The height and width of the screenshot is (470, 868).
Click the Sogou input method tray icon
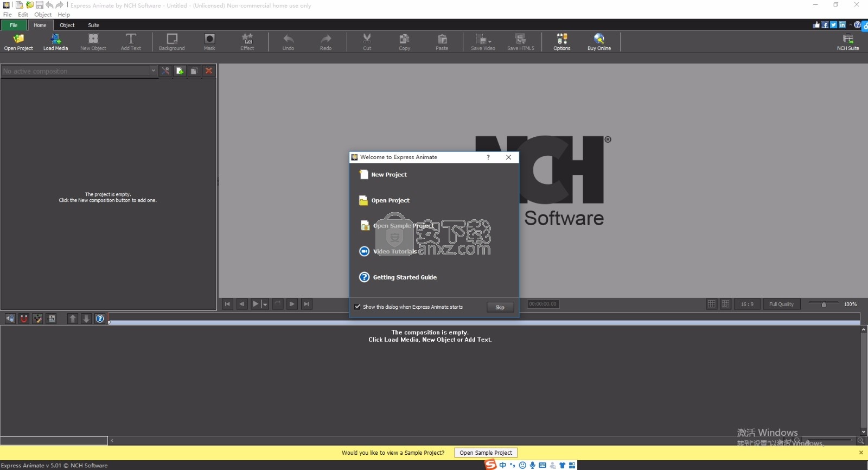[490, 465]
